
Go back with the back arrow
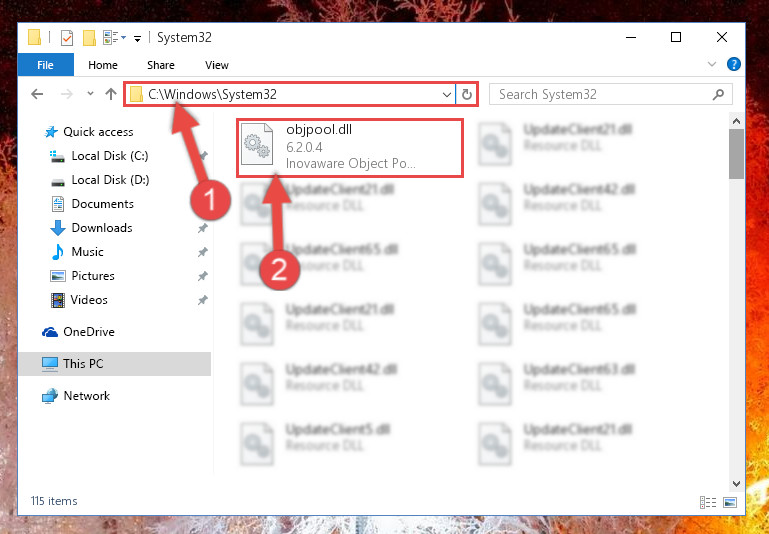tap(37, 94)
